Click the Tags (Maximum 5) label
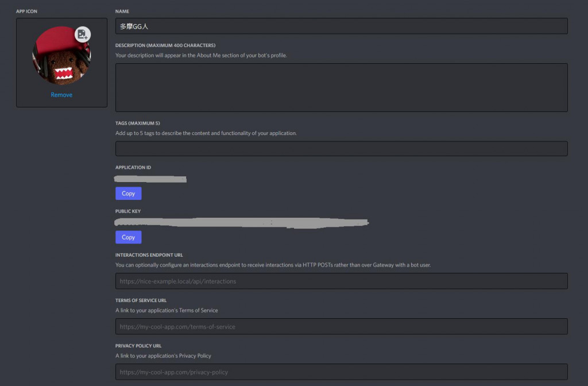The image size is (588, 386). coord(138,123)
